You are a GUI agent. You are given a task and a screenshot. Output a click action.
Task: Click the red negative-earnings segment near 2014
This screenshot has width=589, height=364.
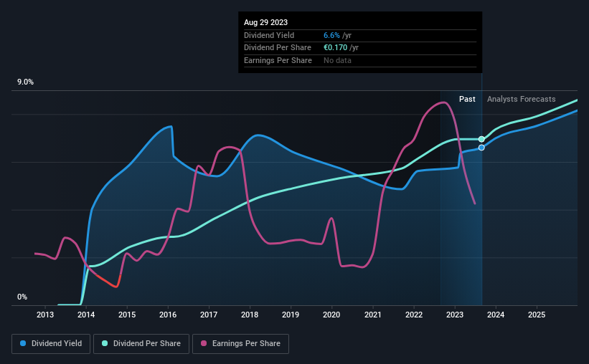[x=108, y=282]
